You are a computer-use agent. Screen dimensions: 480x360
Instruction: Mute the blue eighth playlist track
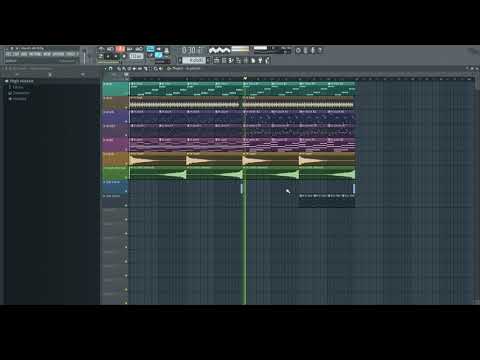(x=126, y=191)
